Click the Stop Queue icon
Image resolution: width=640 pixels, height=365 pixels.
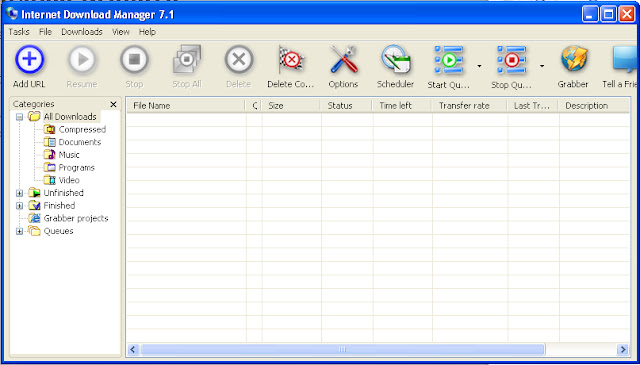click(x=511, y=60)
